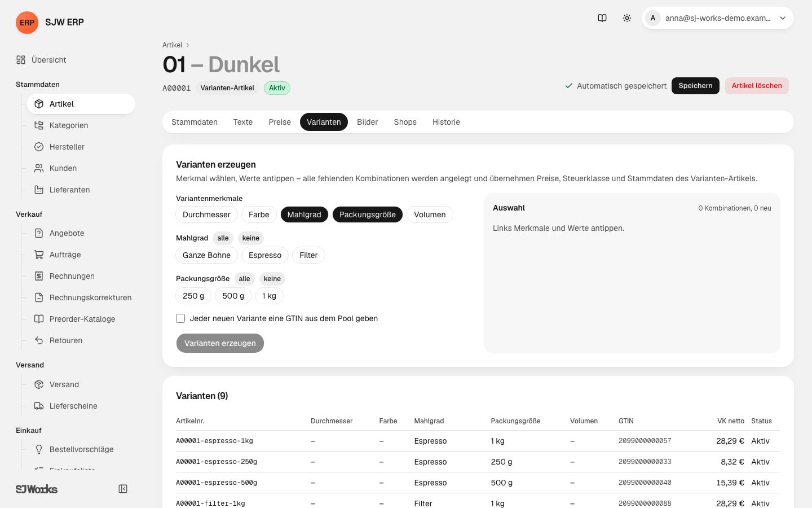Viewport: 812px width, 508px height.
Task: Enable GTIN from pool checkbox
Action: click(x=180, y=318)
